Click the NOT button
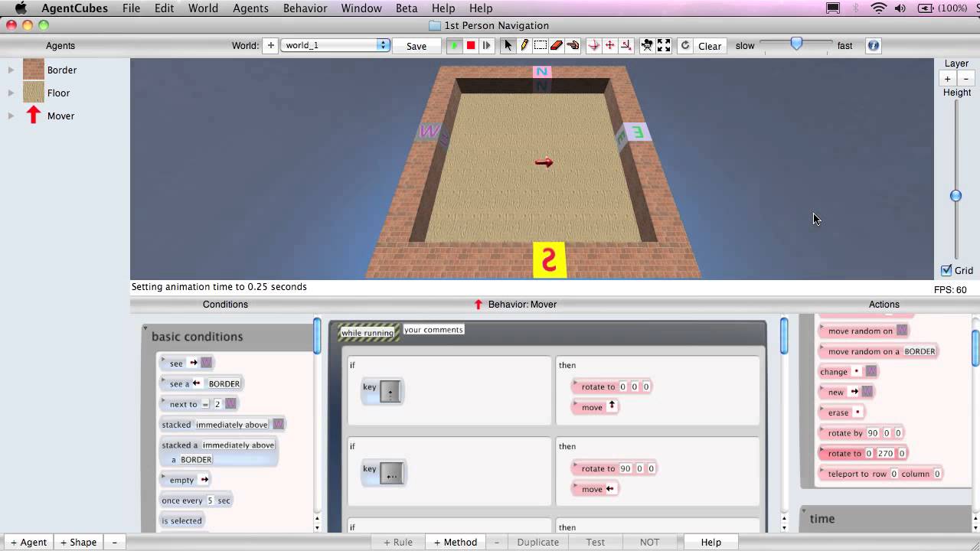The image size is (980, 551). [x=649, y=542]
